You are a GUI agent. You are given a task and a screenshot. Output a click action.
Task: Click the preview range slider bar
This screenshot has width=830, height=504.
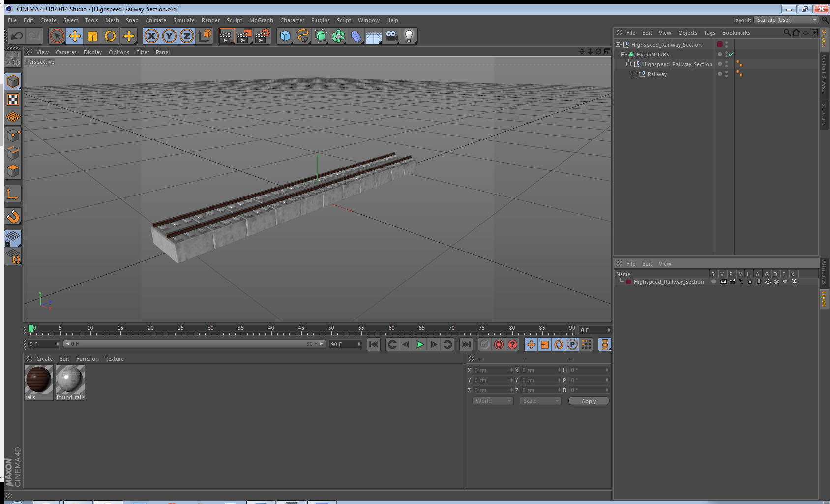tap(194, 344)
